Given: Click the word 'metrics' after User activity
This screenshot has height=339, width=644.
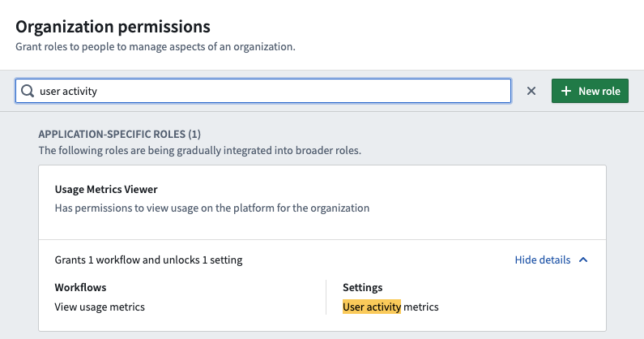Looking at the screenshot, I should pos(421,307).
